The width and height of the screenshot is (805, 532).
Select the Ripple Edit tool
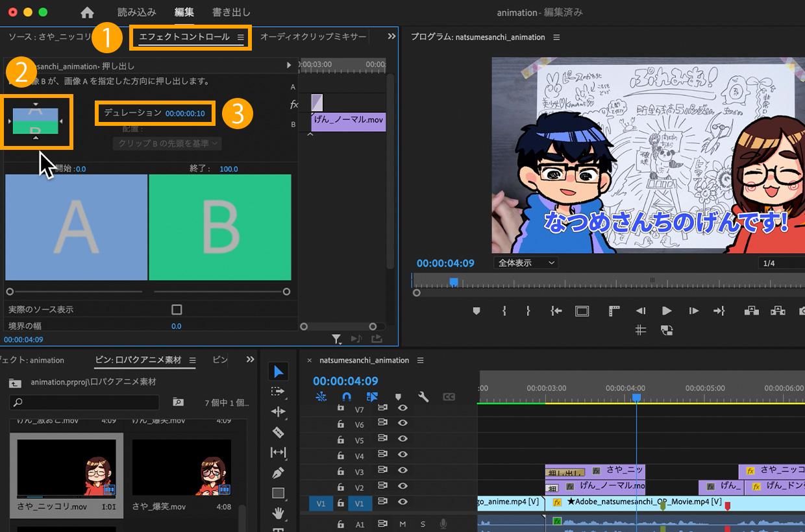278,411
